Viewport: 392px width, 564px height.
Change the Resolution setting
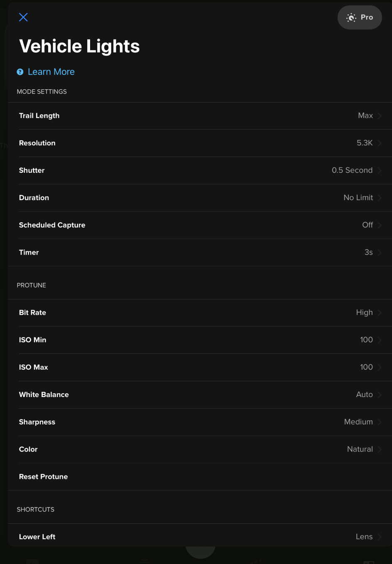pyautogui.click(x=199, y=143)
